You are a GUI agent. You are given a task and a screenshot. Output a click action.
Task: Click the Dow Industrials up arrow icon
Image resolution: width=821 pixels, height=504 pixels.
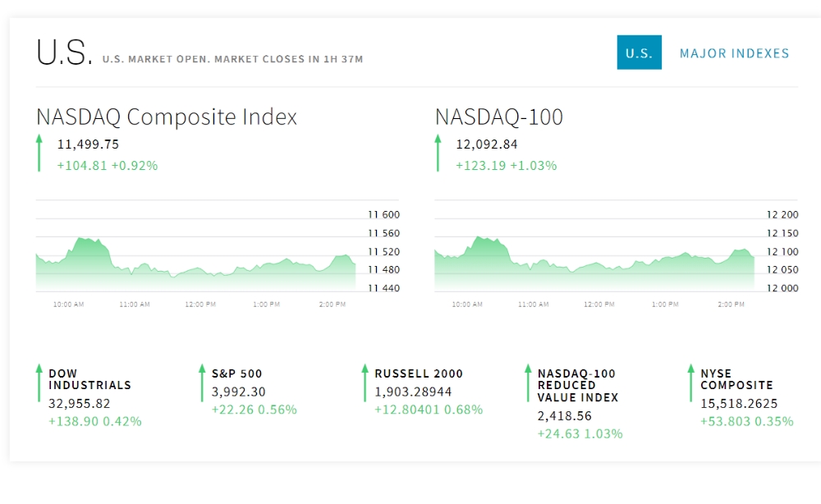[39, 383]
